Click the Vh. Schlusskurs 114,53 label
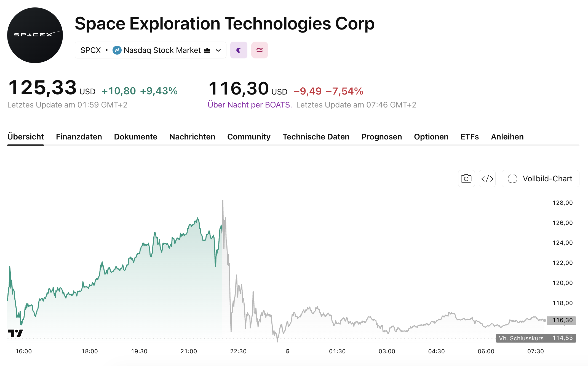 [x=536, y=338]
